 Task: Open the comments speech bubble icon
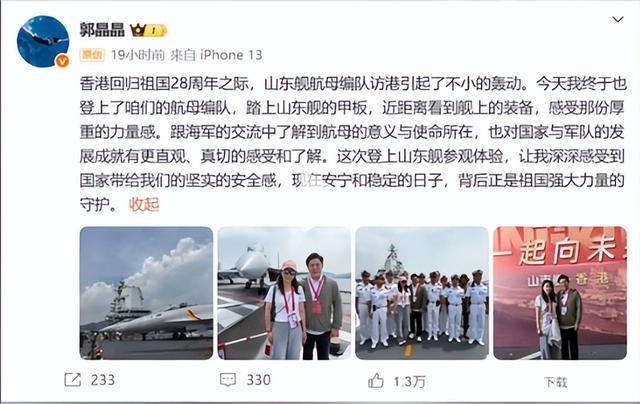tap(228, 380)
